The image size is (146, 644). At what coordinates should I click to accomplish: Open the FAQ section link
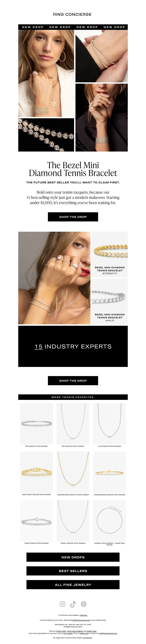coord(68,633)
